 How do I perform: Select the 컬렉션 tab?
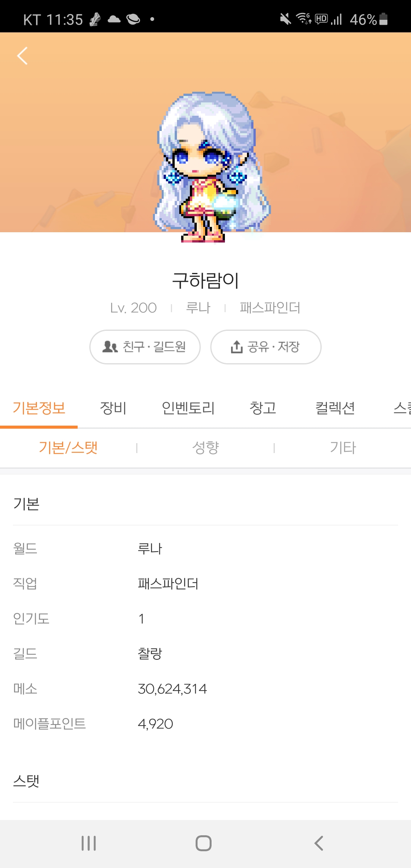click(x=335, y=408)
